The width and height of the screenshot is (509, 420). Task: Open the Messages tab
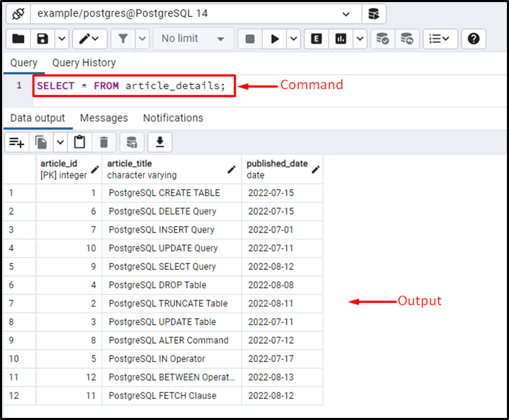click(x=104, y=118)
